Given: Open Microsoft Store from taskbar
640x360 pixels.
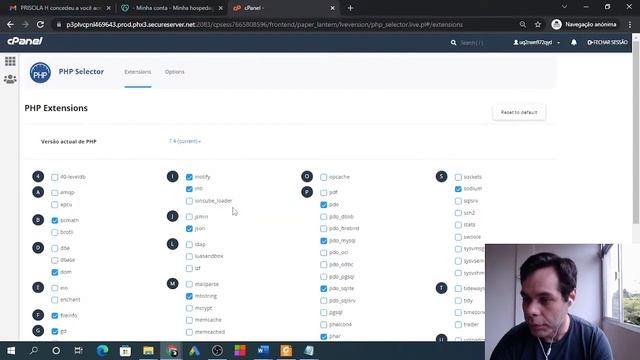Looking at the screenshot, I should click(125, 351).
